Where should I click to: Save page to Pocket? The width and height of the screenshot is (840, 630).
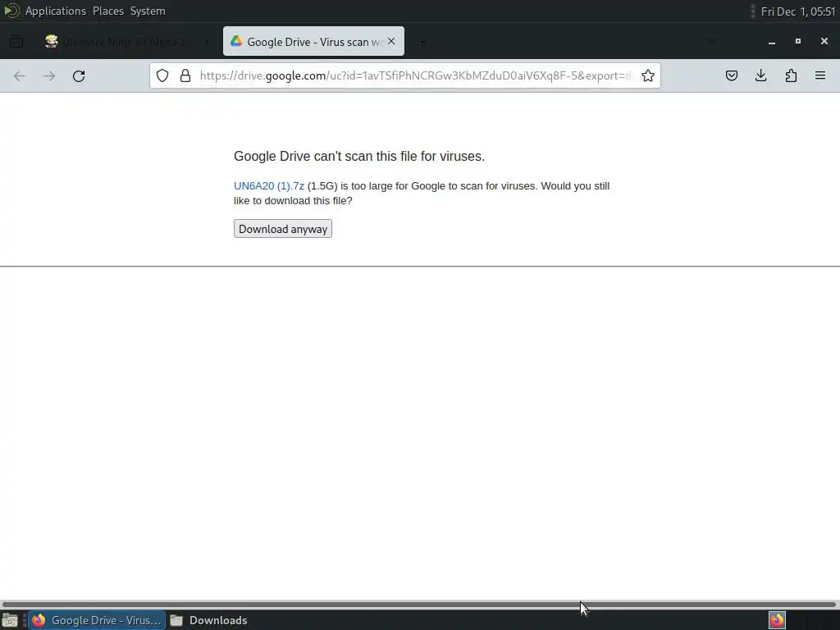[x=731, y=75]
